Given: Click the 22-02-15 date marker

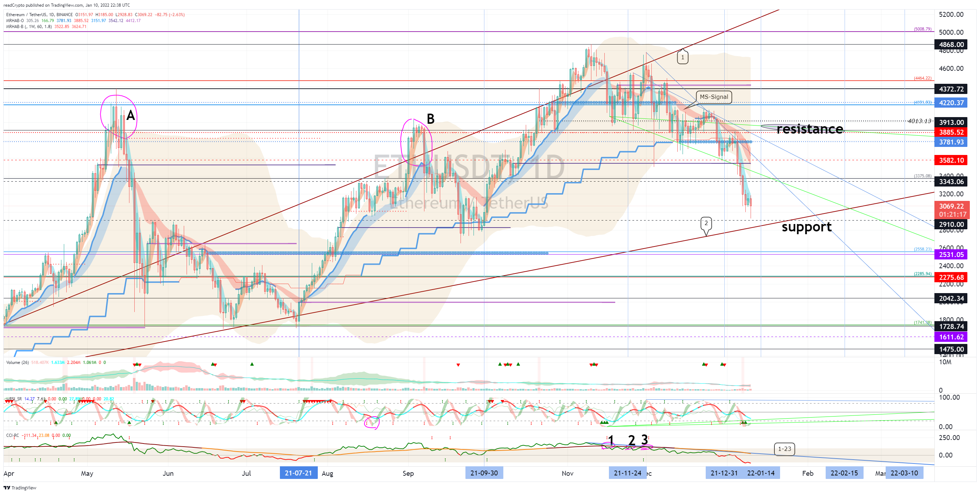Looking at the screenshot, I should [x=844, y=473].
